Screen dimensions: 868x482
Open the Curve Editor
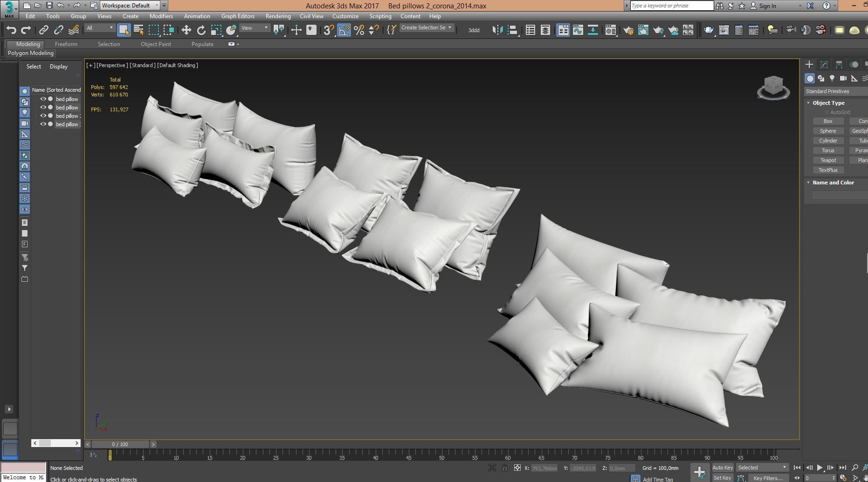[578, 30]
